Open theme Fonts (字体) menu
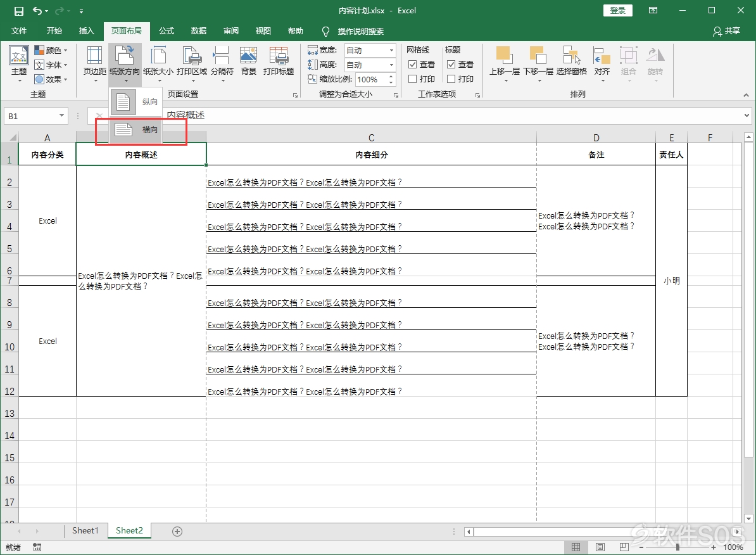 point(51,65)
